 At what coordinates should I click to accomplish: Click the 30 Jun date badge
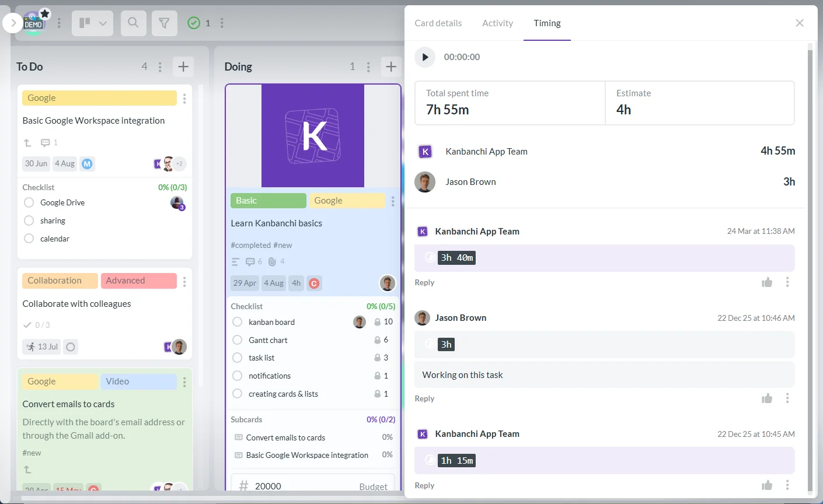tap(36, 164)
